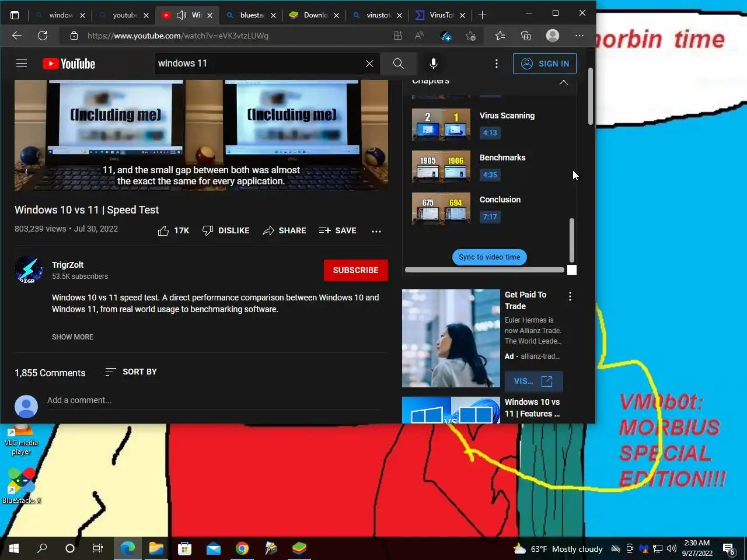Open more actions ellipsis under the video
Viewport: 747px width, 560px height.
click(x=376, y=231)
